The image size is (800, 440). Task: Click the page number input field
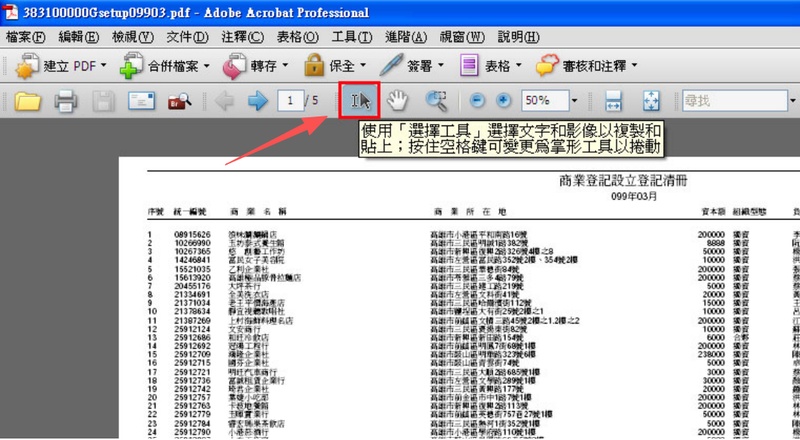291,101
